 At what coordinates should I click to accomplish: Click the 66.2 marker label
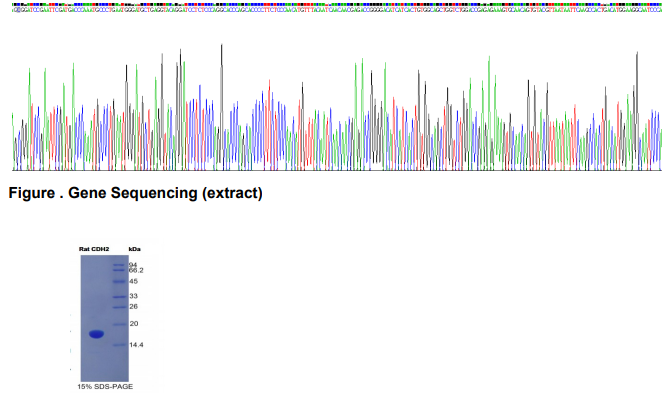pos(136,270)
